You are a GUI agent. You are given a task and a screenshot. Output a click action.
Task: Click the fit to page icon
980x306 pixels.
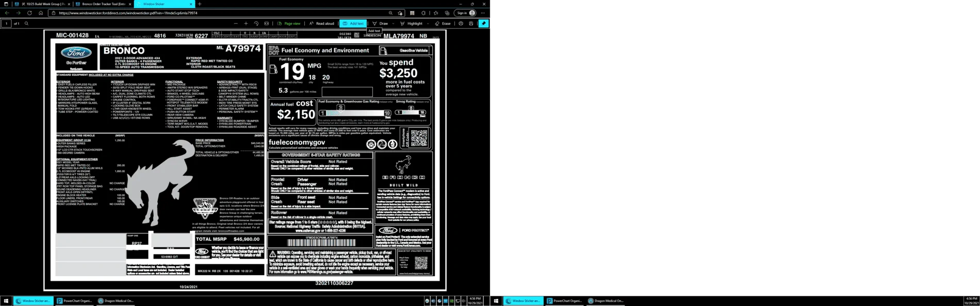[x=267, y=24]
